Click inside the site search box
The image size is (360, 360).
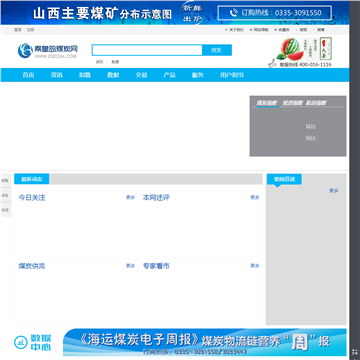click(147, 50)
